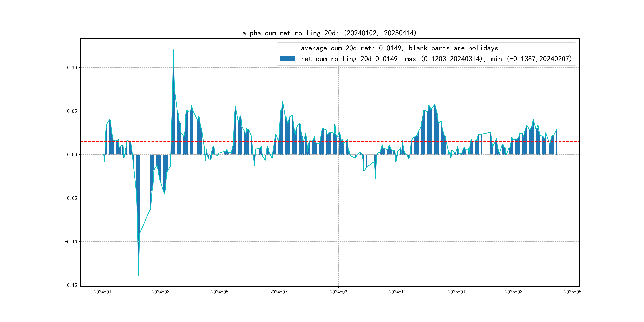Click the 2024-05 x-axis tick label

pos(220,292)
